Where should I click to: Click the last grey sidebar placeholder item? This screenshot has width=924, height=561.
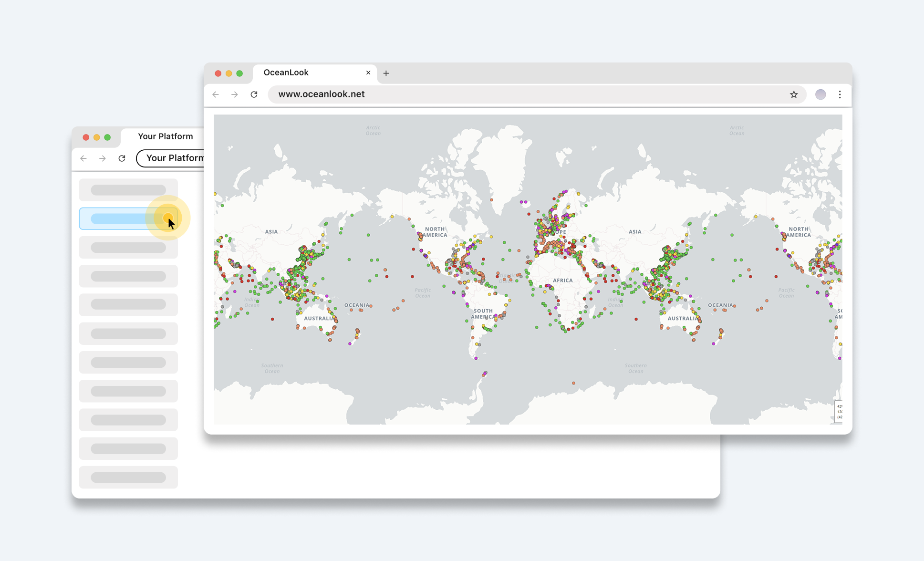click(128, 477)
